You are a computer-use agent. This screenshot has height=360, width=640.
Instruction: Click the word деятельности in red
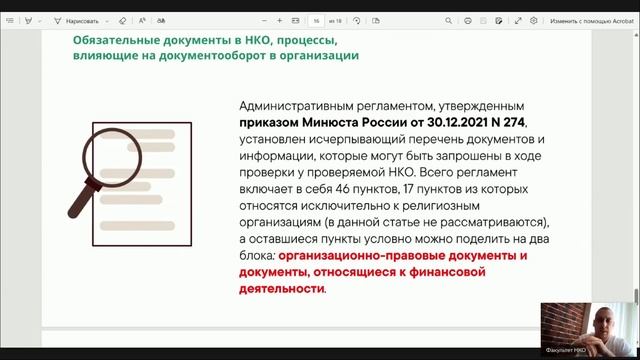pos(282,289)
